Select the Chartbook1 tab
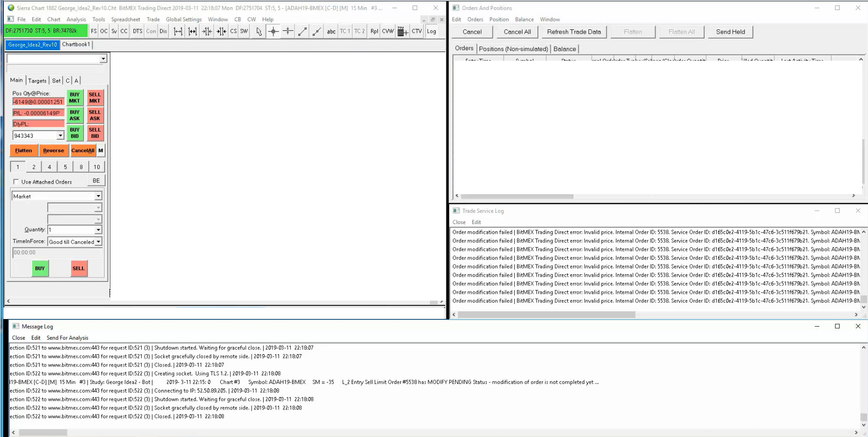This screenshot has width=868, height=437. [76, 44]
